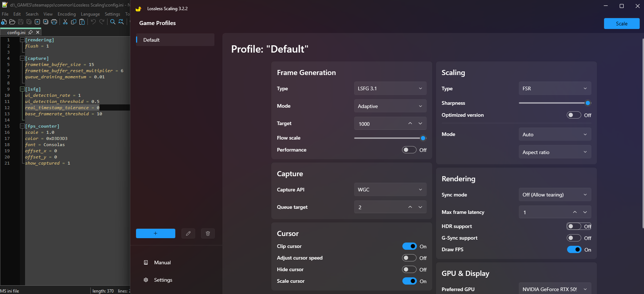The height and width of the screenshot is (294, 644).
Task: Cut selection with the scissors icon
Action: [65, 22]
